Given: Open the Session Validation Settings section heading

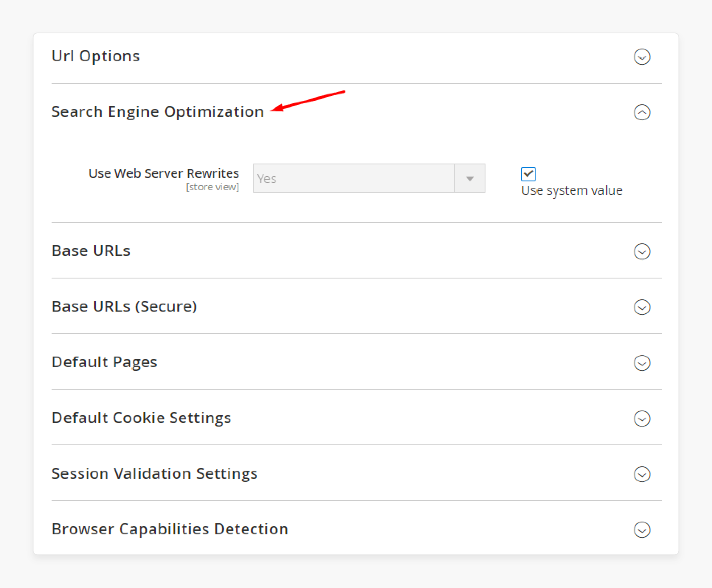Looking at the screenshot, I should coord(155,474).
